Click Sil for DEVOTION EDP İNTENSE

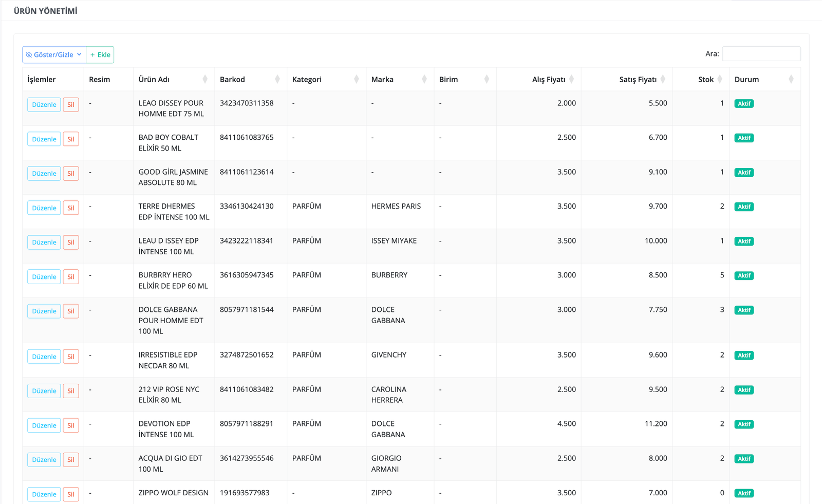71,425
